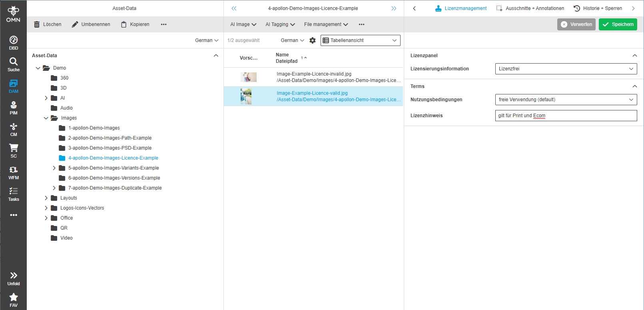Click the Verwerfen button
The image size is (644, 310).
[576, 24]
